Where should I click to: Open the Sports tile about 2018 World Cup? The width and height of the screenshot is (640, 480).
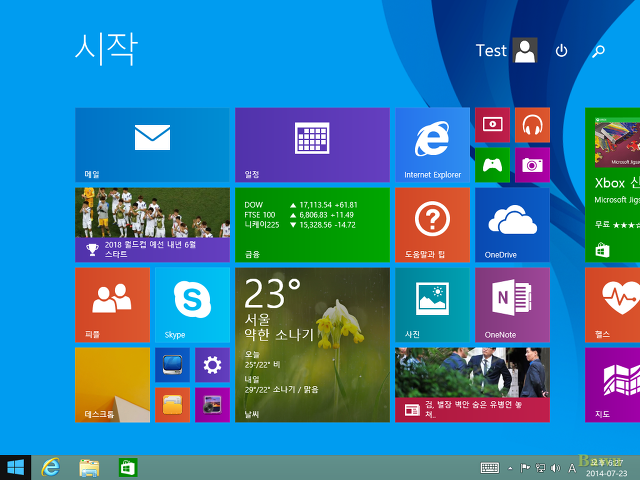[x=152, y=224]
